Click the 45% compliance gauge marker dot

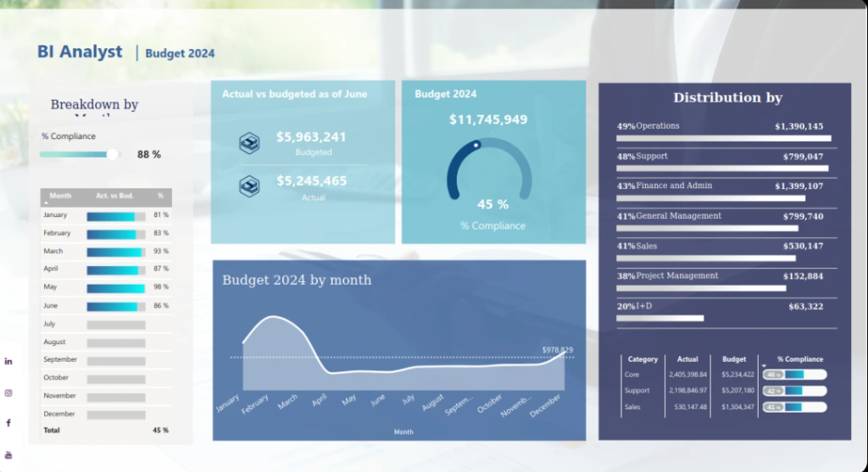[476, 145]
